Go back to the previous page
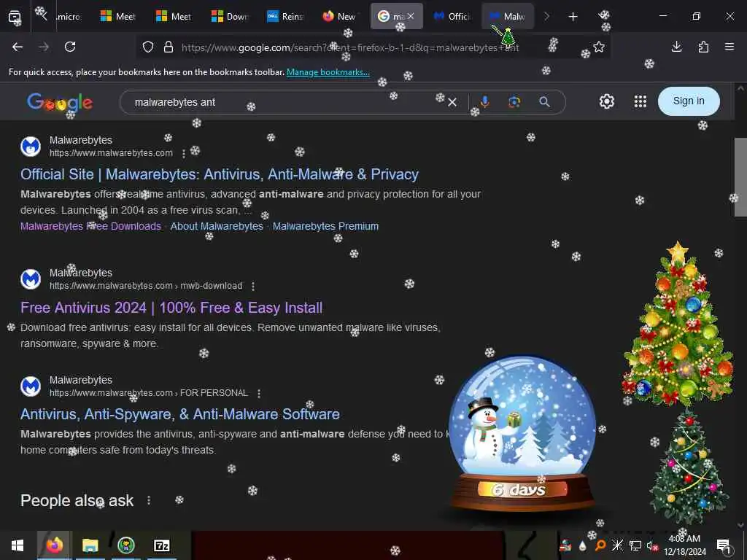This screenshot has height=560, width=747. pos(18,47)
